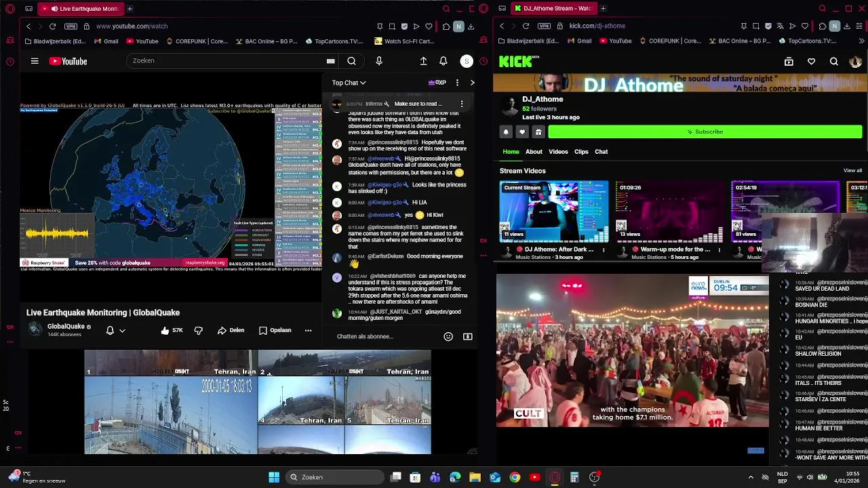Image resolution: width=868 pixels, height=488 pixels.
Task: Click YouTube Zoeken search field
Action: tap(227, 61)
